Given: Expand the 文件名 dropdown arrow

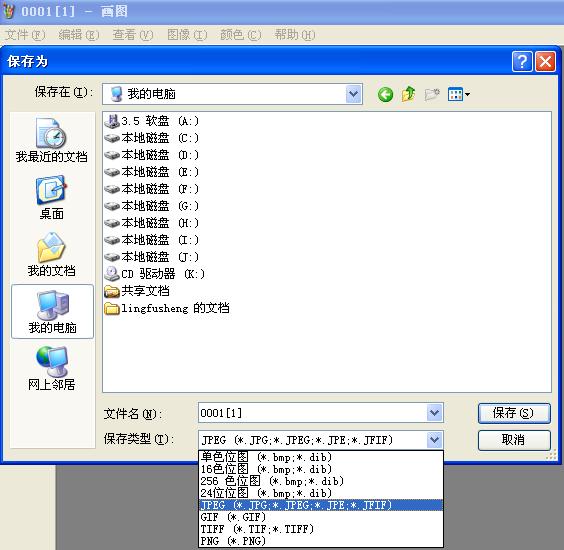Looking at the screenshot, I should pyautogui.click(x=435, y=413).
